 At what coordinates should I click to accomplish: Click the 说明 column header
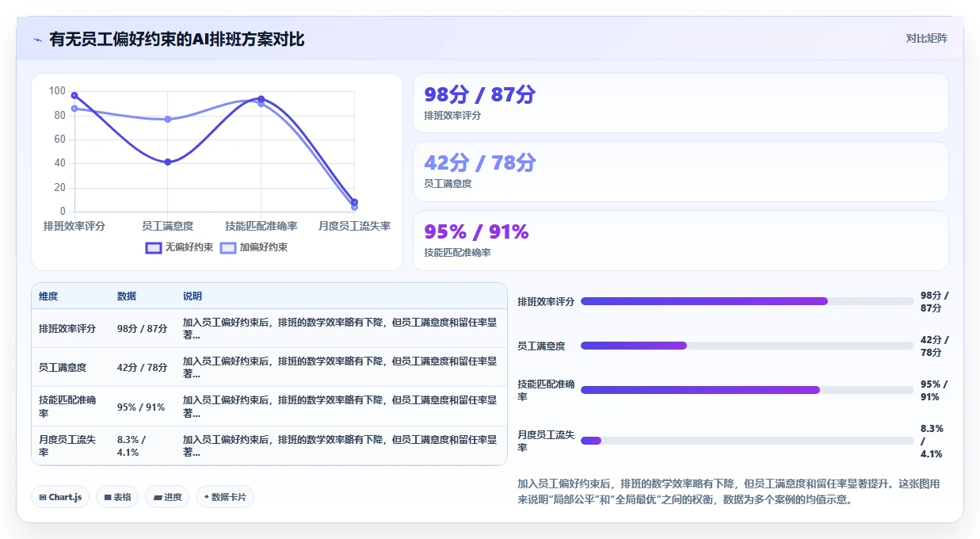(193, 296)
